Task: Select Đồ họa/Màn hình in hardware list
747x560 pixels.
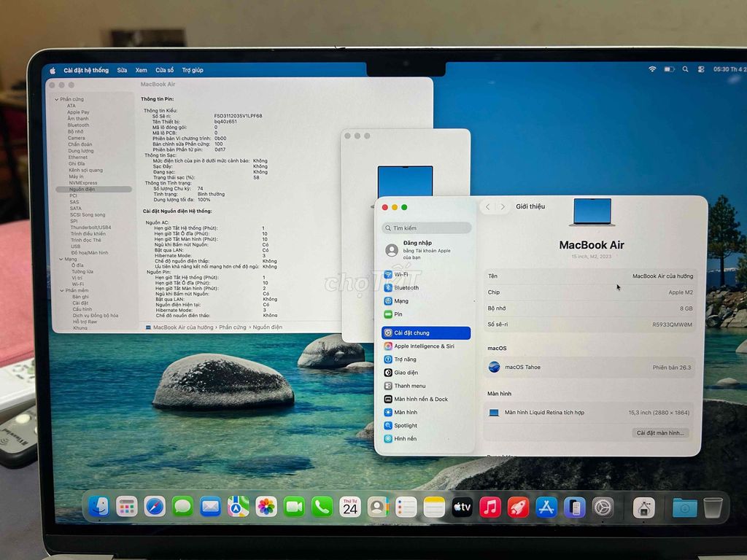Action: [90, 253]
